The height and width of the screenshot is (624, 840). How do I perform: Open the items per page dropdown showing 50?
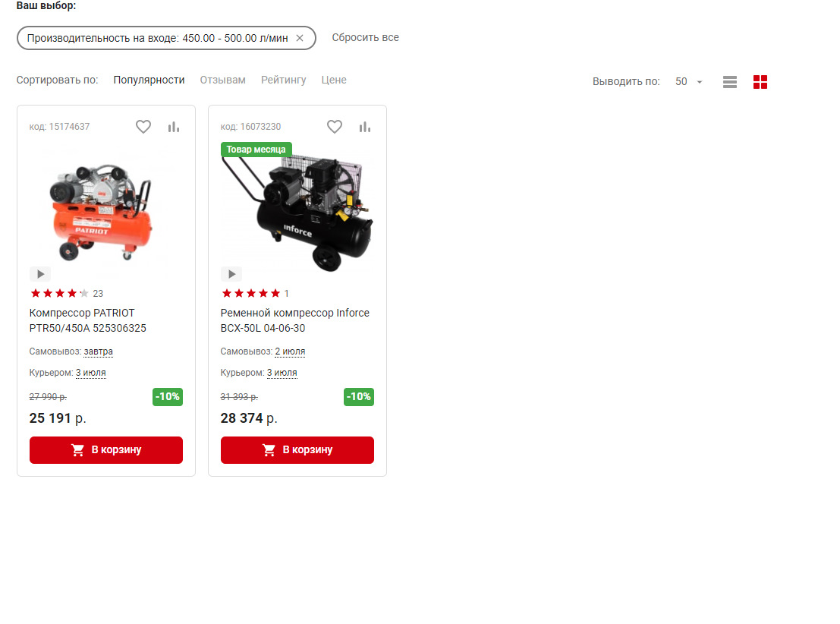[x=688, y=82]
